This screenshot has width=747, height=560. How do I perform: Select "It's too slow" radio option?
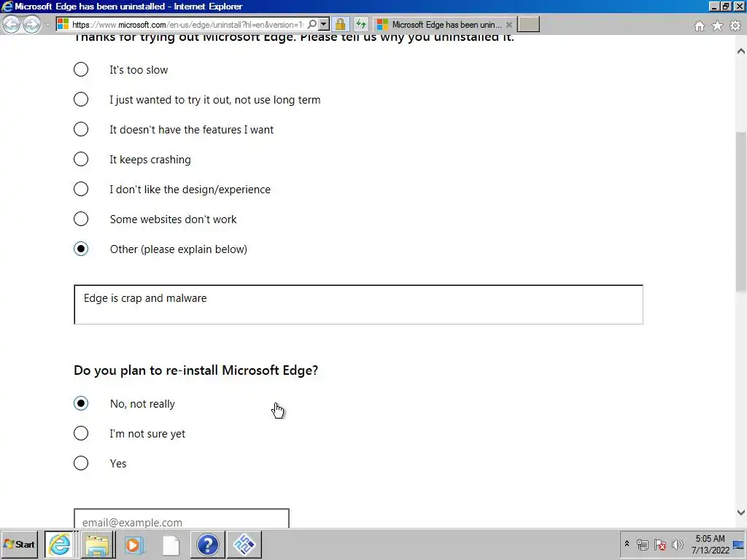pyautogui.click(x=81, y=69)
